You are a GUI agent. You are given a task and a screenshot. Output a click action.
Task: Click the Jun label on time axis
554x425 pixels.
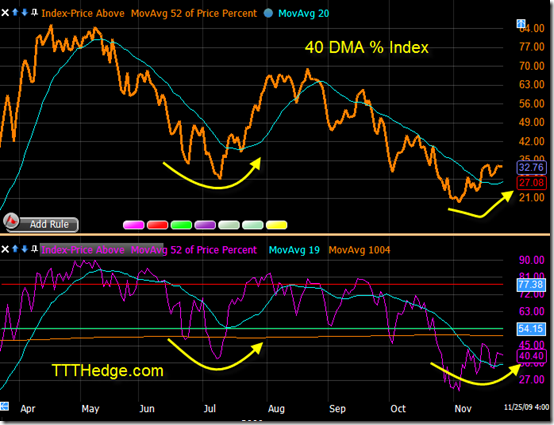point(147,409)
